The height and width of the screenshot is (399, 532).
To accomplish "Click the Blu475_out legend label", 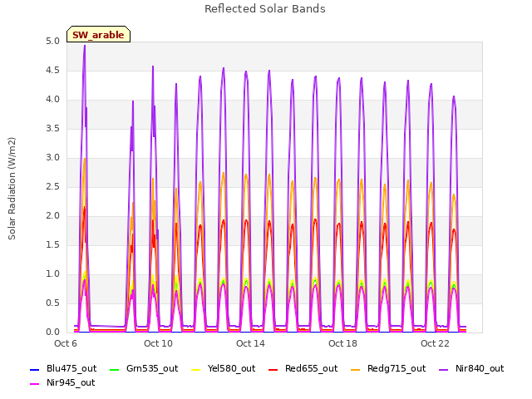I will coord(71,368).
